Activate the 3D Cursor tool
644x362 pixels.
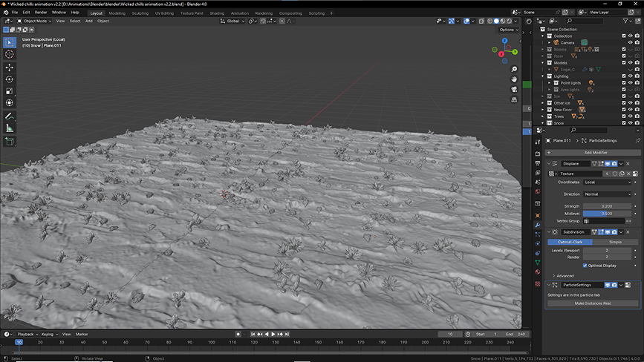point(10,54)
